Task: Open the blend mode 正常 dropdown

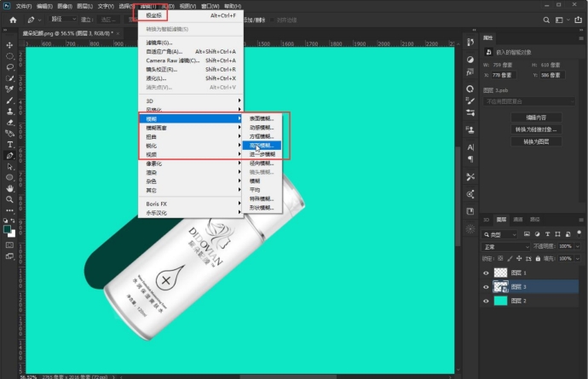Action: point(505,247)
